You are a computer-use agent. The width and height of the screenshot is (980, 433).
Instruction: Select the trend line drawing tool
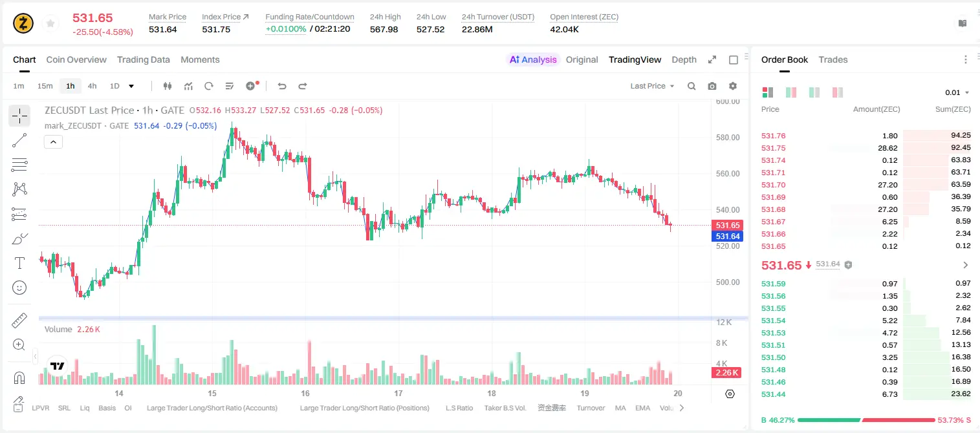(x=19, y=140)
